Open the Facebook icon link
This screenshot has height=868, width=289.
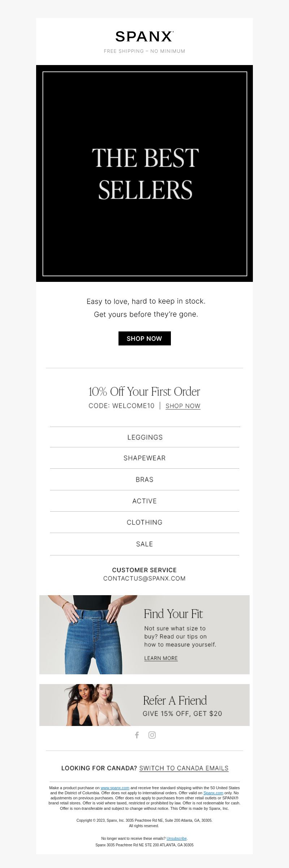click(x=137, y=735)
